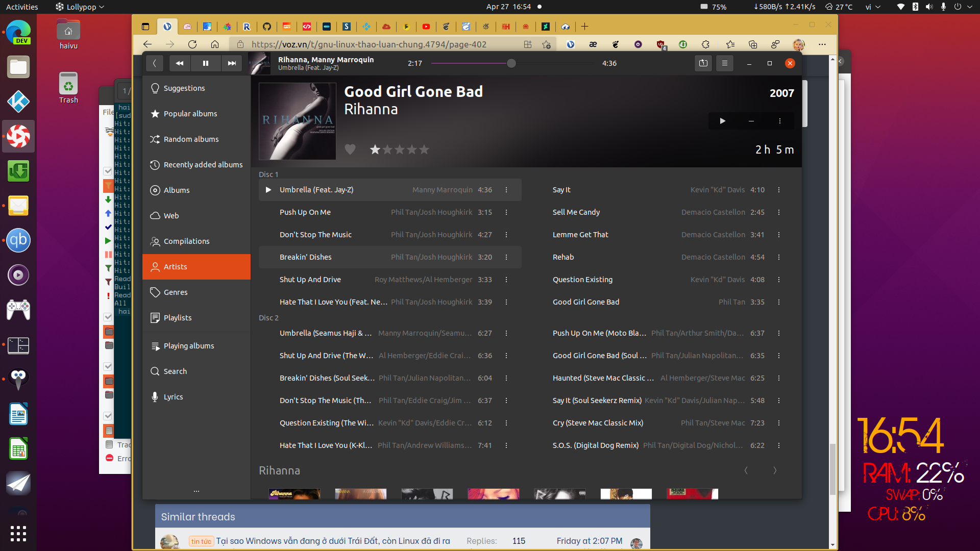The width and height of the screenshot is (980, 551).
Task: Go back in Lollypop header
Action: click(154, 63)
